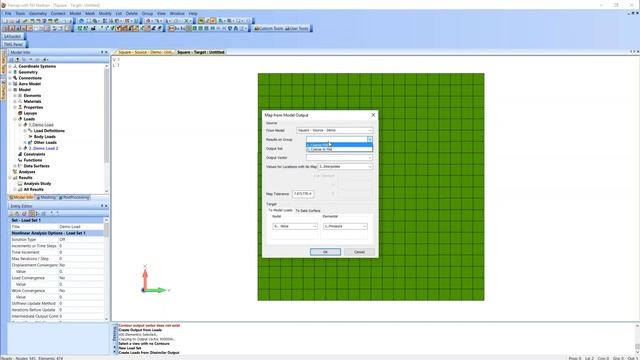Click OK in Map from Model Output dialog

(x=325, y=252)
